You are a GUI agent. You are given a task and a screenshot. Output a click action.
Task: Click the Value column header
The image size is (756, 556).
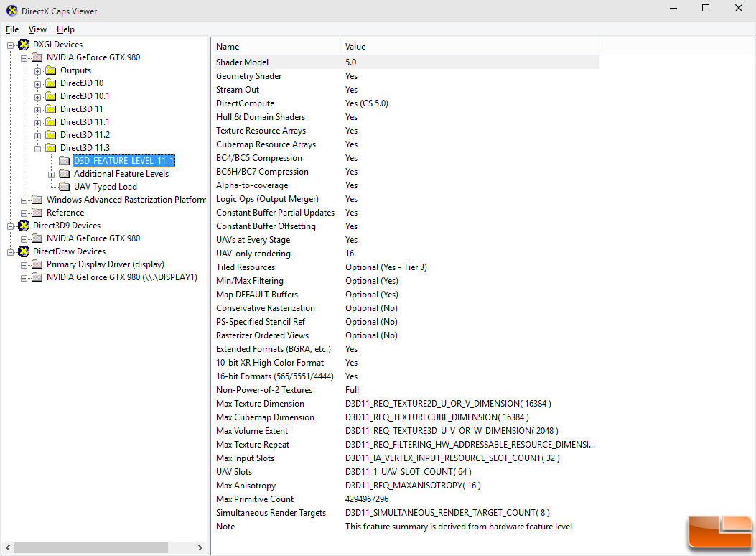point(470,47)
